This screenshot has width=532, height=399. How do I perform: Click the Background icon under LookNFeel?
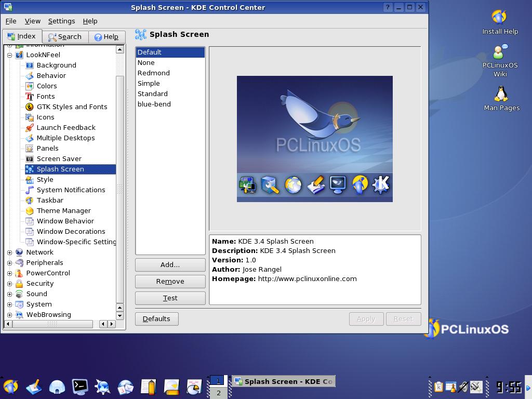[x=30, y=65]
